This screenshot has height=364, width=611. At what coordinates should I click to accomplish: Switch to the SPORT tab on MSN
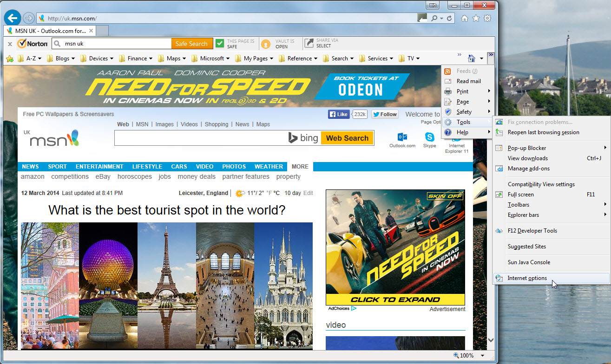57,167
